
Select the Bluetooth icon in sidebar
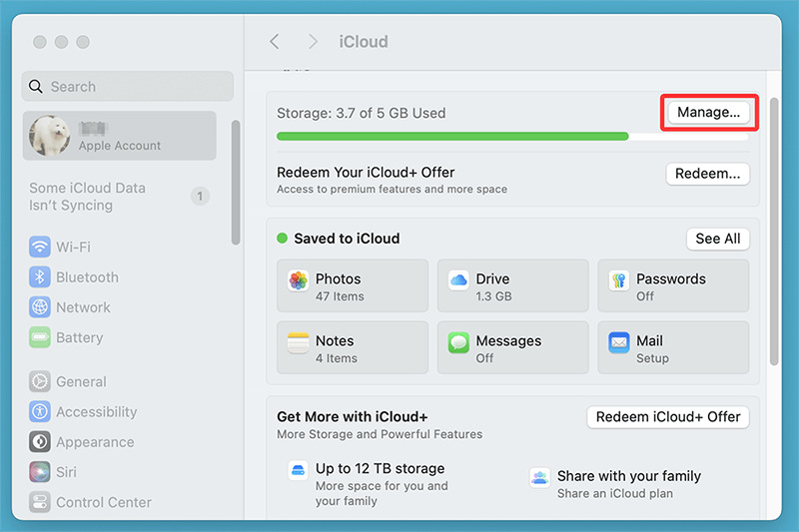39,276
